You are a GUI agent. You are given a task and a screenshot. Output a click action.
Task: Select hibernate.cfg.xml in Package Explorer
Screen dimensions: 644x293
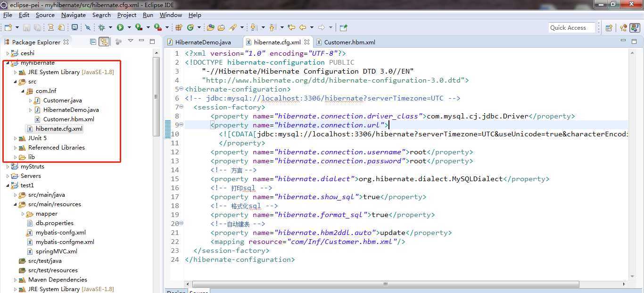coord(59,129)
